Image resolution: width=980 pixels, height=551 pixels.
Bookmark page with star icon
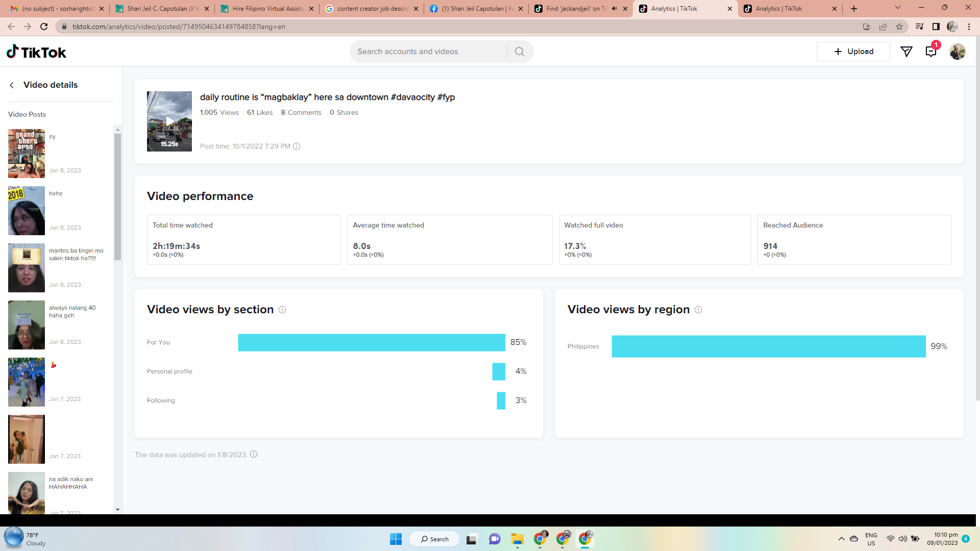click(x=899, y=27)
